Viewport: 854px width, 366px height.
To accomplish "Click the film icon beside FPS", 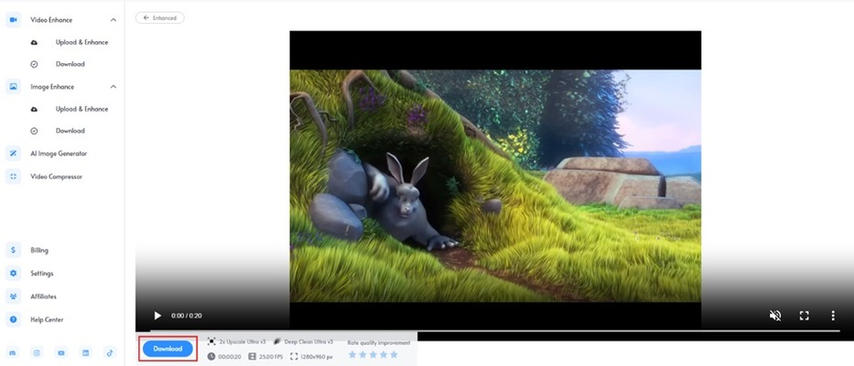I will 252,356.
